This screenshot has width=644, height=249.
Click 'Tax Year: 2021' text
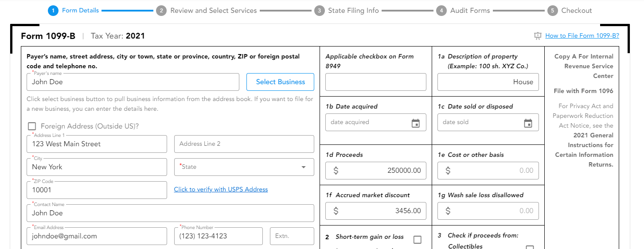118,36
